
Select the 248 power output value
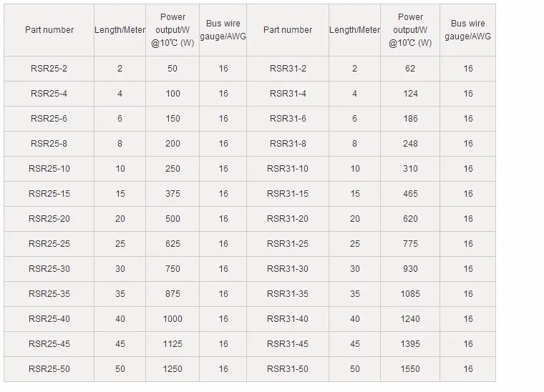point(411,144)
